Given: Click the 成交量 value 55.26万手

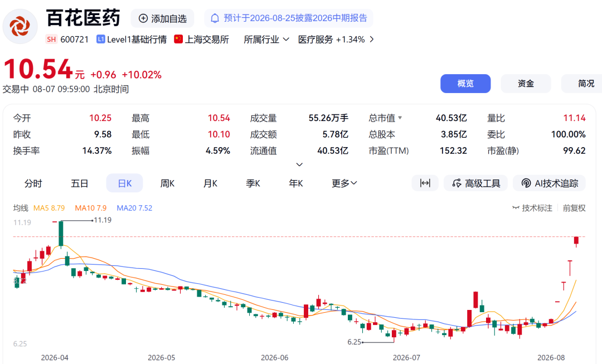Looking at the screenshot, I should [328, 118].
